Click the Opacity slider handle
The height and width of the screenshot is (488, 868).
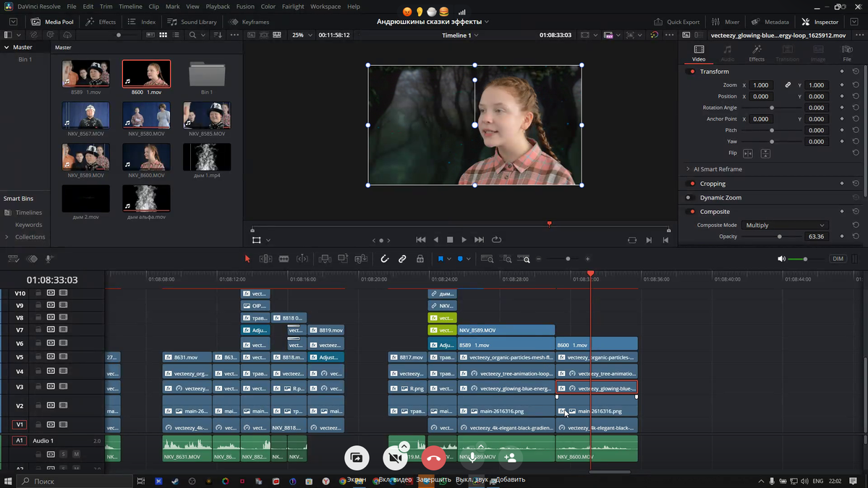click(x=779, y=236)
